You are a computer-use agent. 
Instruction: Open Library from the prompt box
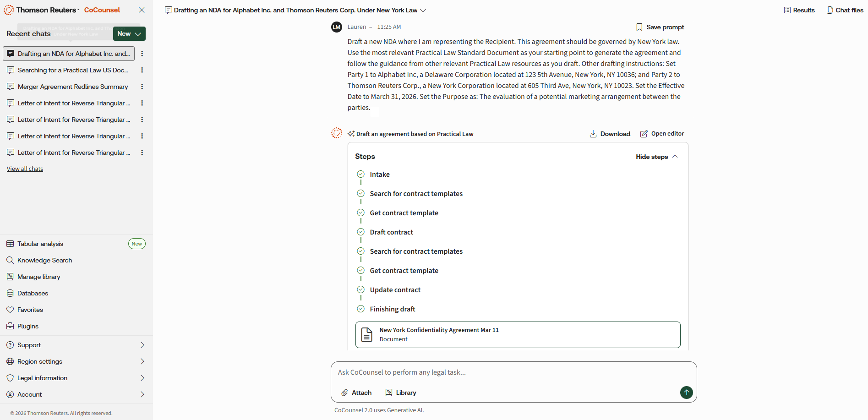401,393
